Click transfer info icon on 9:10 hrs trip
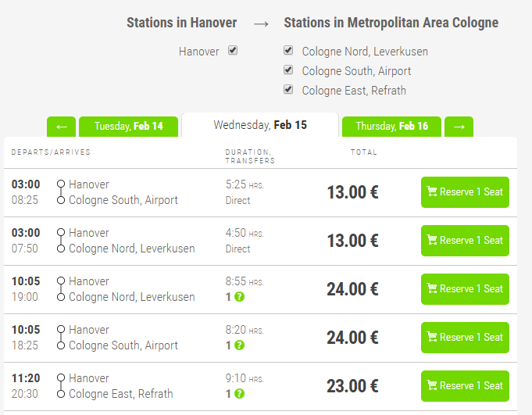 point(239,394)
